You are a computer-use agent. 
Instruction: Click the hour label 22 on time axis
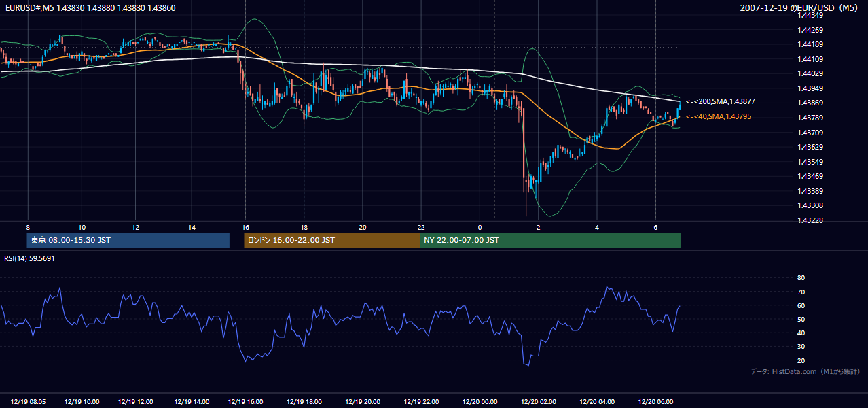click(421, 227)
